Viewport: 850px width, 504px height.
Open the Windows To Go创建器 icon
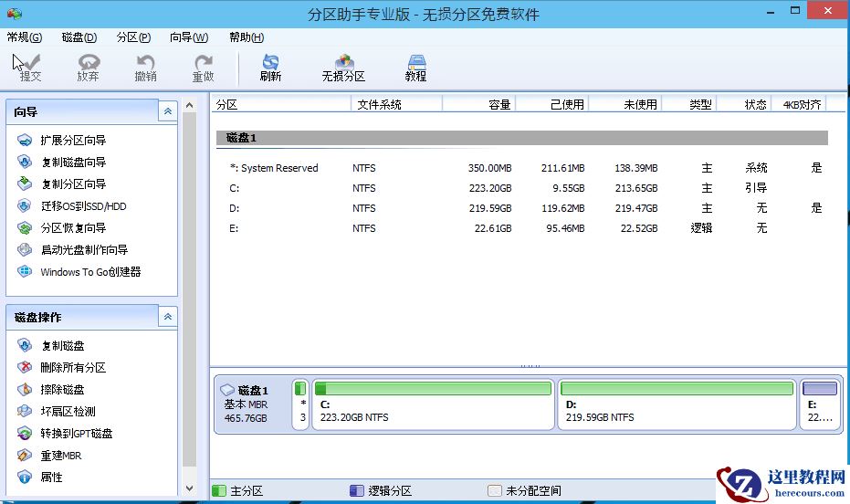coord(25,271)
